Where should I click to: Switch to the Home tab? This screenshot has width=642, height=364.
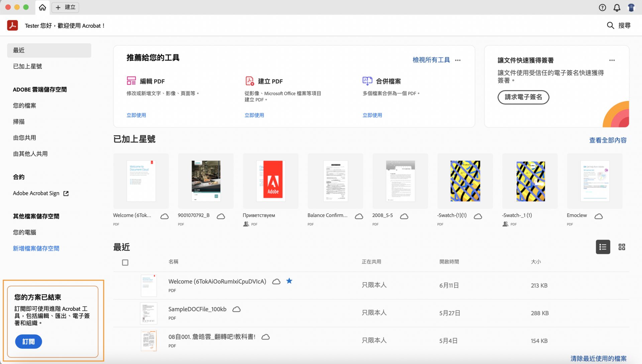[x=42, y=7]
